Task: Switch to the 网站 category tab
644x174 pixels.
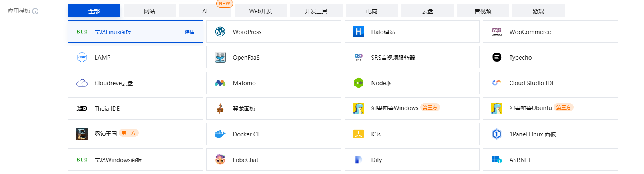Action: point(150,11)
